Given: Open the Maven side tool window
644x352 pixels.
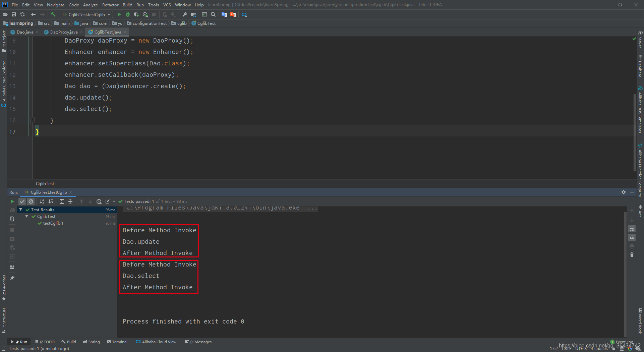Looking at the screenshot, I should tap(640, 40).
